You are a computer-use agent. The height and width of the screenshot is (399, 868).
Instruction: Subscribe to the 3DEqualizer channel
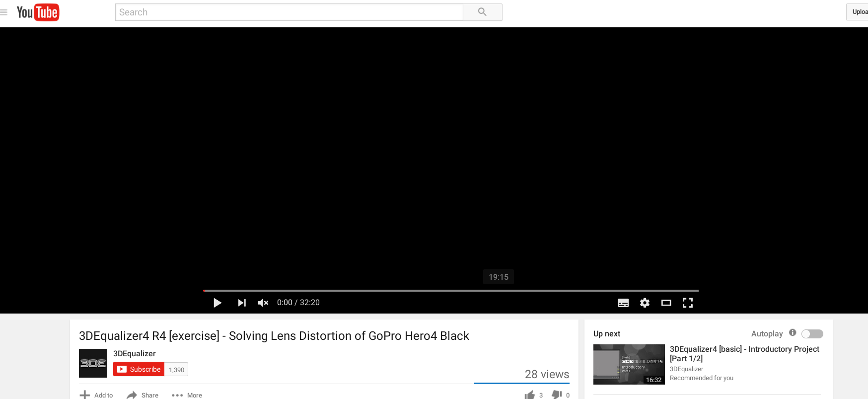(x=139, y=369)
